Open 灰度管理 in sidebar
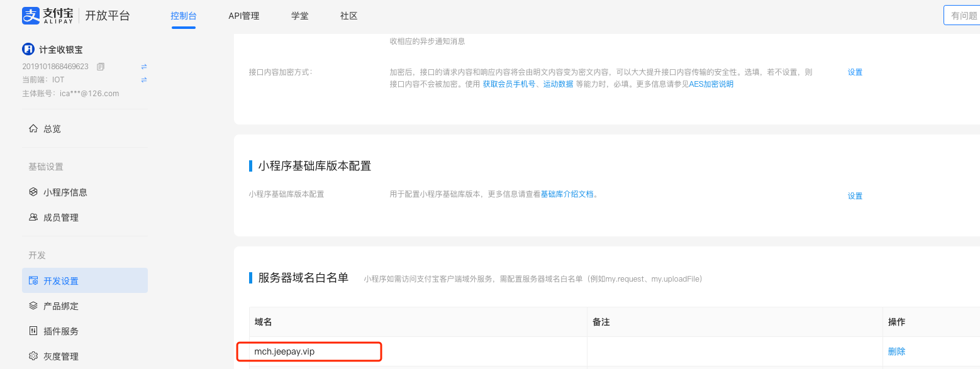Viewport: 980px width, 369px height. [60, 356]
